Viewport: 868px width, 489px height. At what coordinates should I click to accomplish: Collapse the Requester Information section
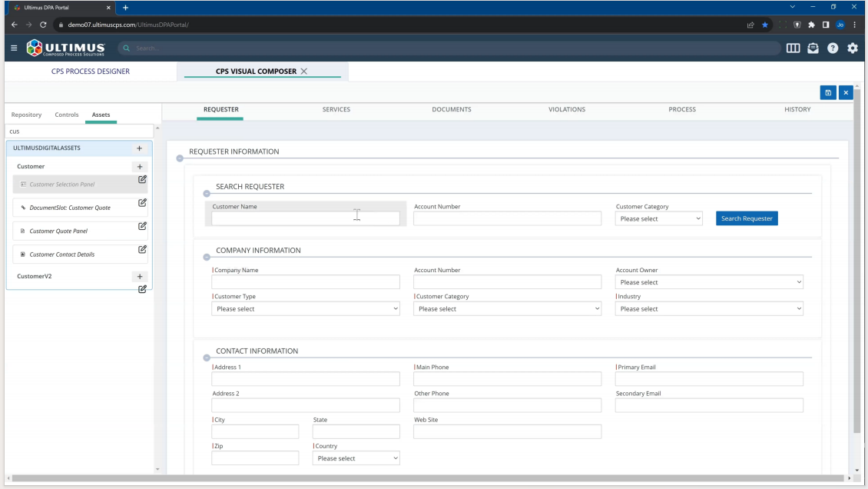pyautogui.click(x=180, y=158)
